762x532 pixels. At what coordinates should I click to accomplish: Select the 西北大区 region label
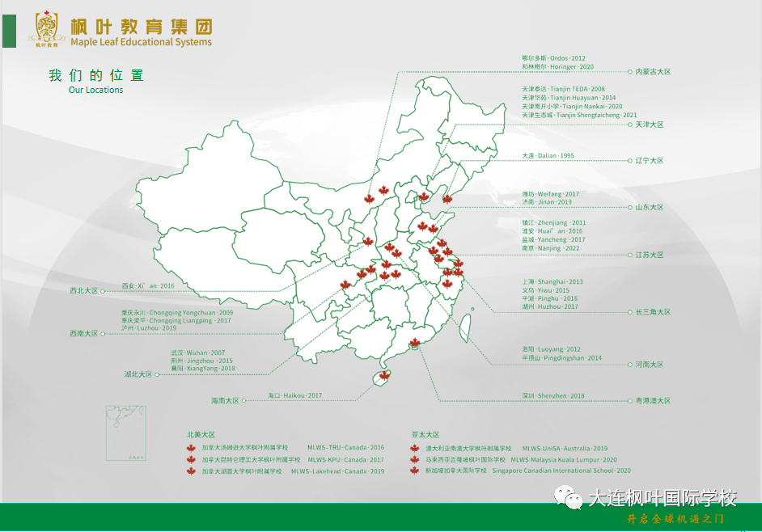pos(83,289)
